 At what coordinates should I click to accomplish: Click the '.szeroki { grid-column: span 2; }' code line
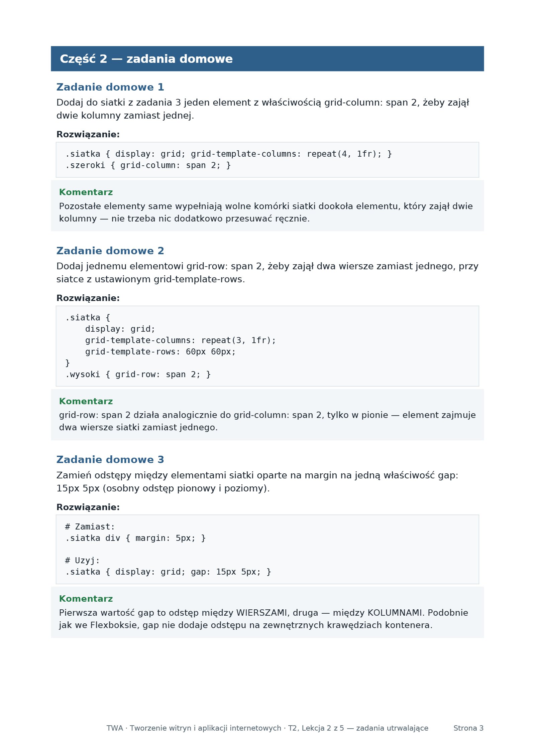[x=148, y=165]
